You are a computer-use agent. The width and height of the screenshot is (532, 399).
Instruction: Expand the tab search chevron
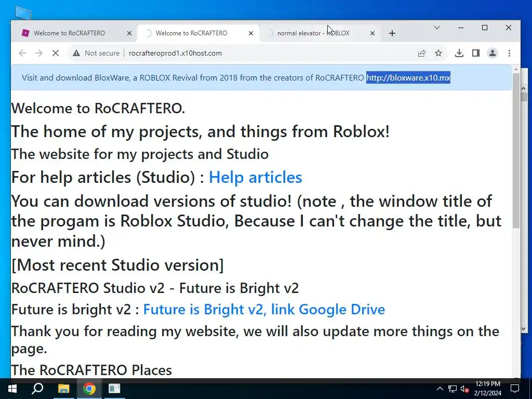pyautogui.click(x=437, y=28)
